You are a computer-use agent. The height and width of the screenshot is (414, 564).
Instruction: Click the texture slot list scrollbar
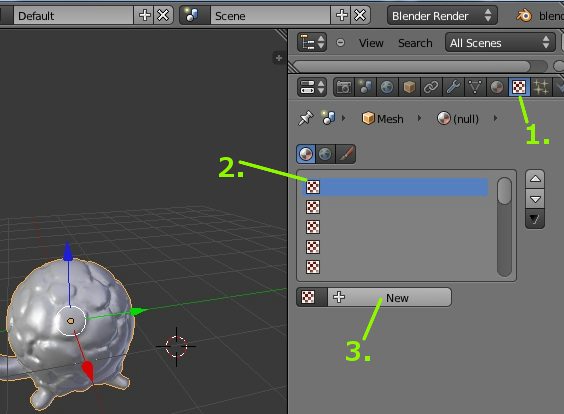[504, 227]
